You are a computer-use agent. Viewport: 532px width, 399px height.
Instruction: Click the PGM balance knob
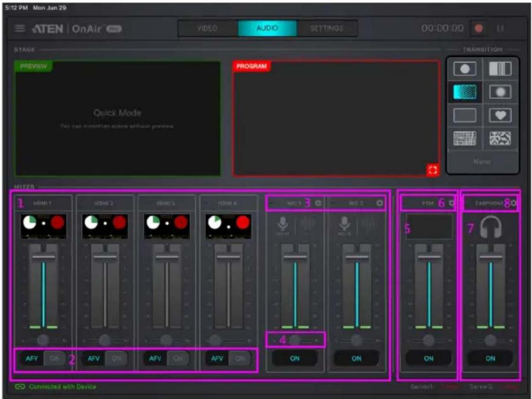click(428, 340)
